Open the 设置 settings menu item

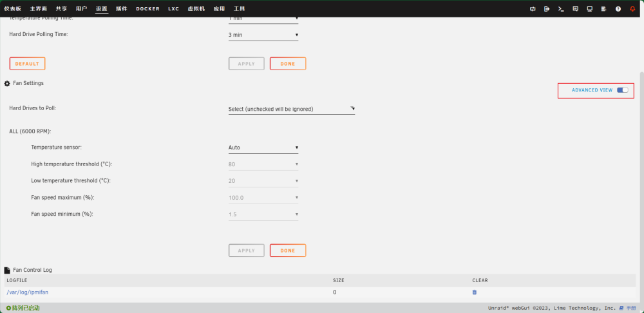[102, 8]
